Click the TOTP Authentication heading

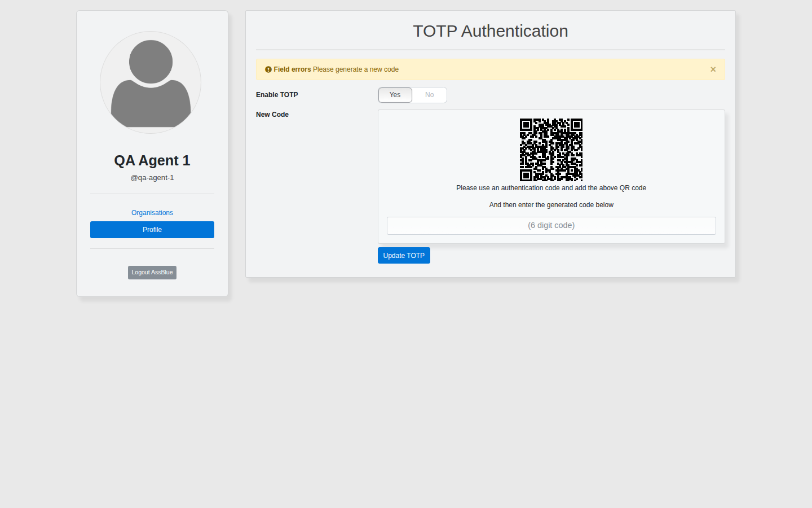tap(491, 31)
